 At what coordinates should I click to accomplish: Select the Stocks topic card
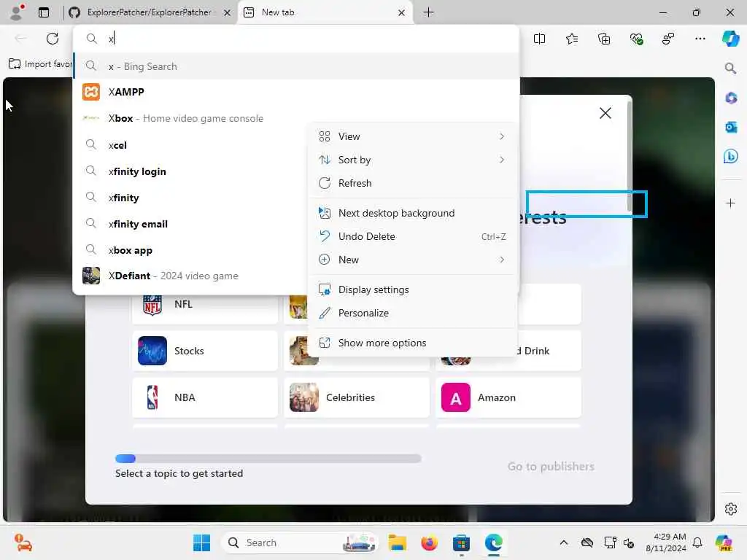click(205, 351)
